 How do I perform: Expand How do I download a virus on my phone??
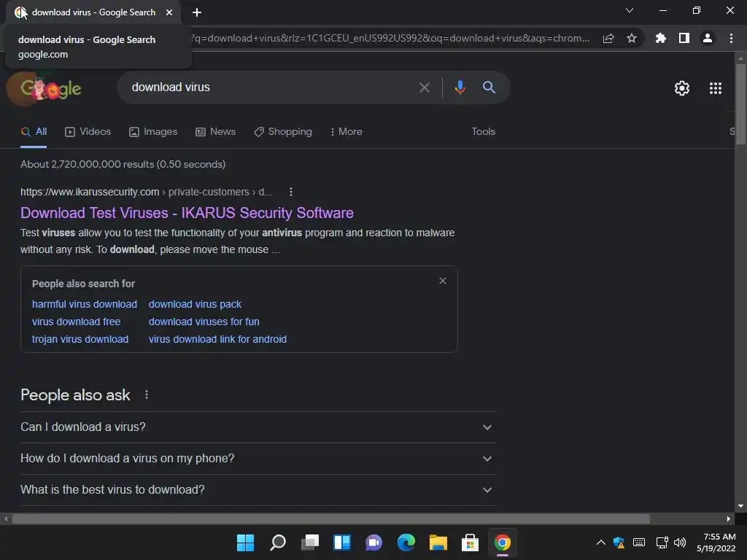258,459
